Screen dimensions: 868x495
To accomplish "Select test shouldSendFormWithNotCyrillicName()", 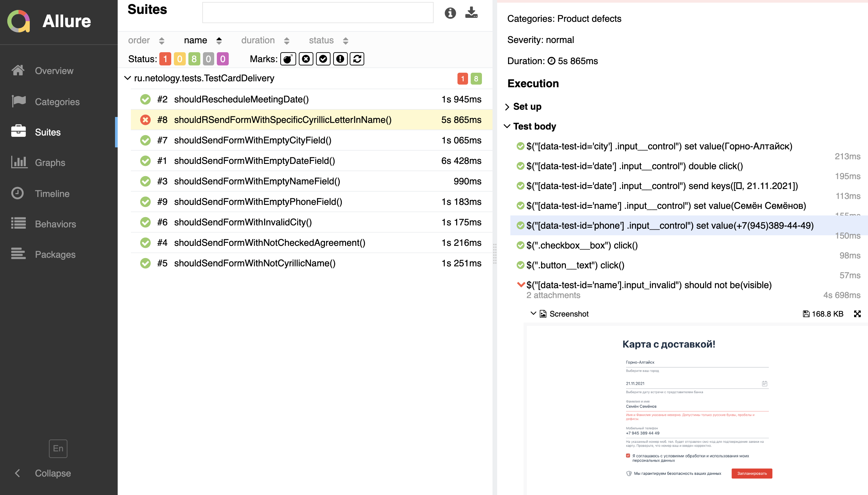I will pyautogui.click(x=311, y=263).
